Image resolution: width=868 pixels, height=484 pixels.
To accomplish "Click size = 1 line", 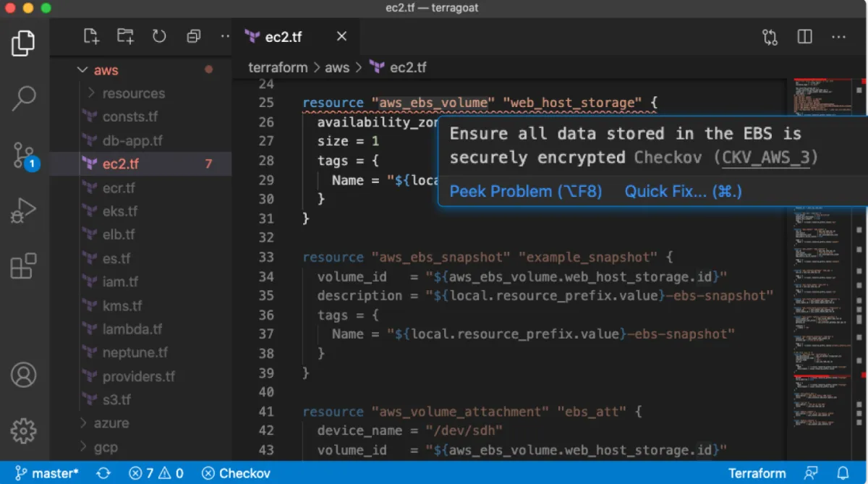I will click(x=348, y=141).
